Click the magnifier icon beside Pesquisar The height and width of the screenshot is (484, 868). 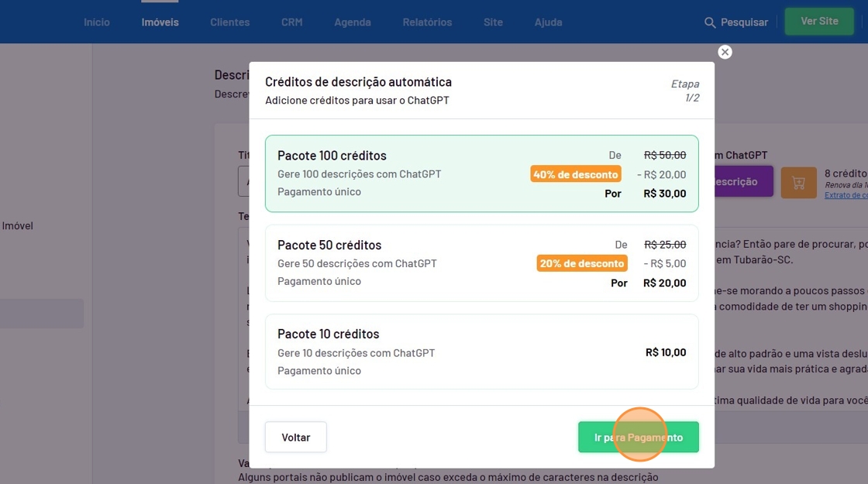tap(709, 23)
